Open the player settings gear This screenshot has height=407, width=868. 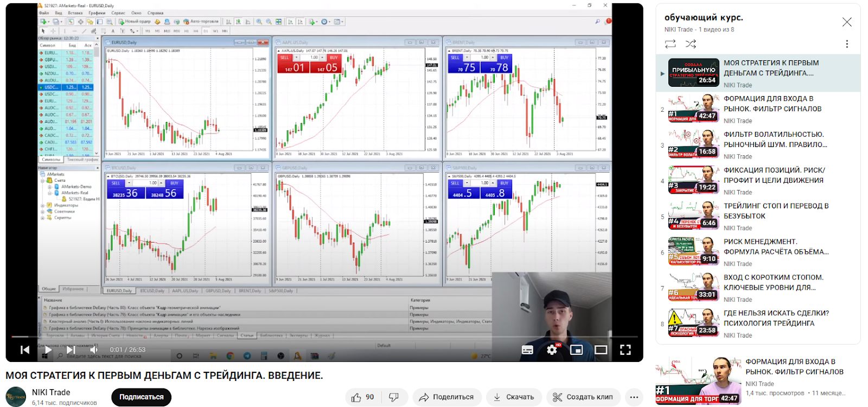552,350
